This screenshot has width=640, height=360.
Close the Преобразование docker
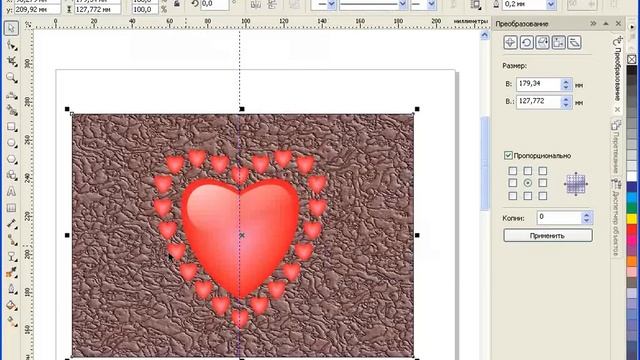[618, 24]
